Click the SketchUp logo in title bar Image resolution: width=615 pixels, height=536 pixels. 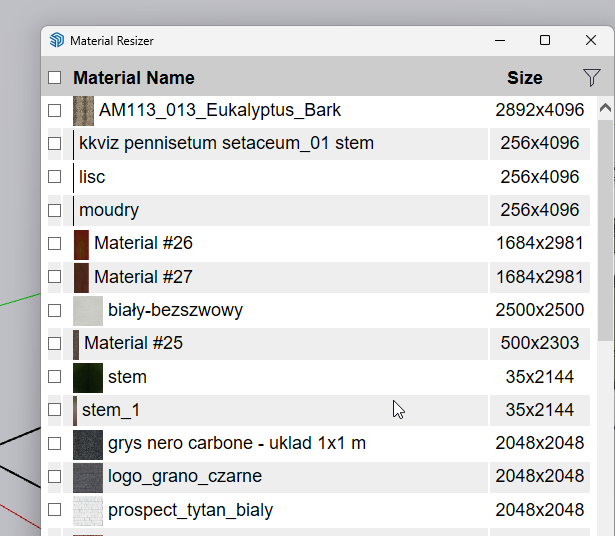click(x=57, y=40)
